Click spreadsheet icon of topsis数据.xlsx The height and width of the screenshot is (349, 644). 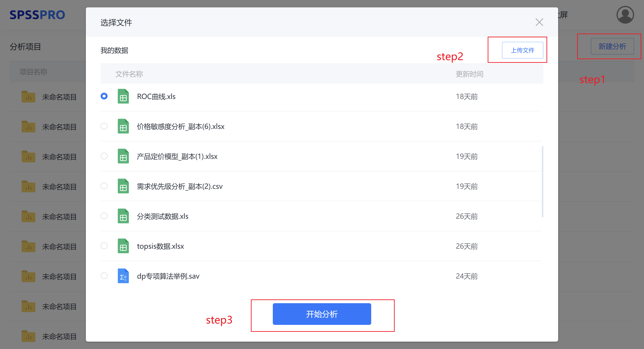click(x=123, y=246)
